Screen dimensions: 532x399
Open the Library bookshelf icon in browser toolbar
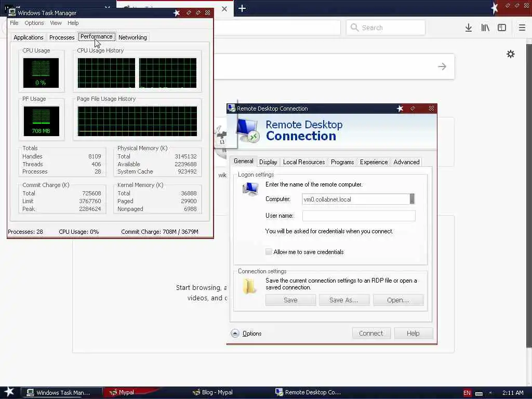click(x=485, y=28)
